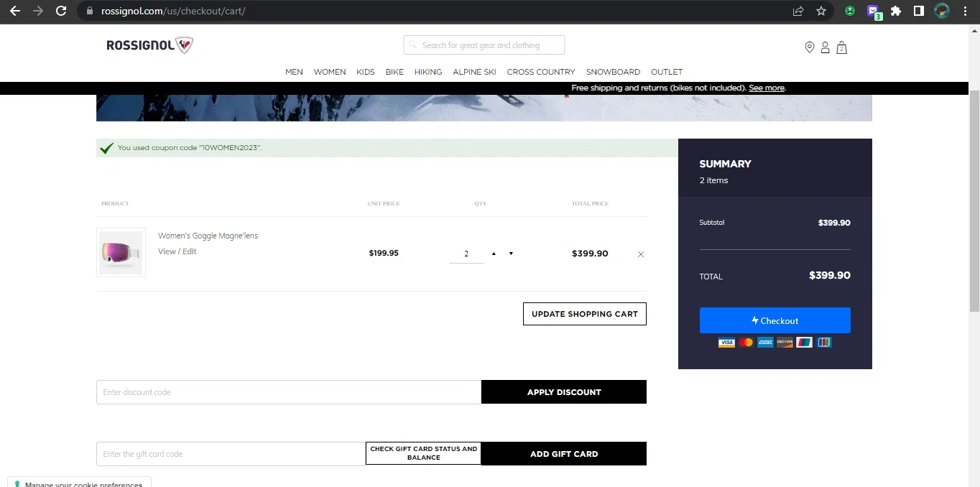Focus the Enter gift card code field
980x487 pixels.
(231, 454)
